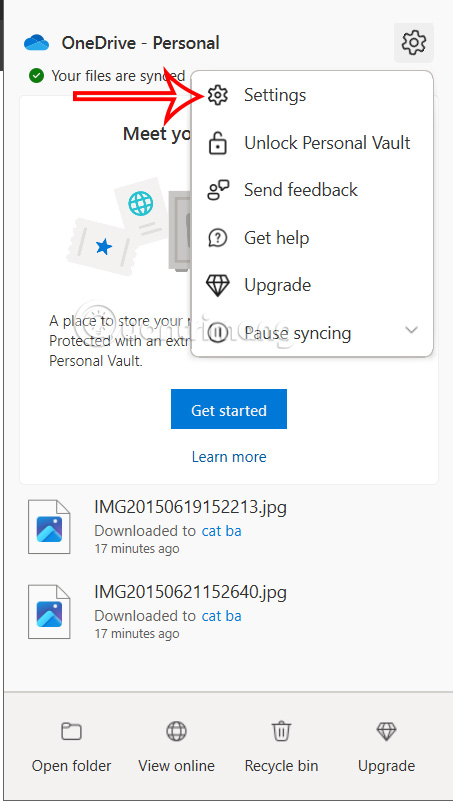The image size is (453, 802).
Task: Click the Get started button
Action: tap(229, 409)
